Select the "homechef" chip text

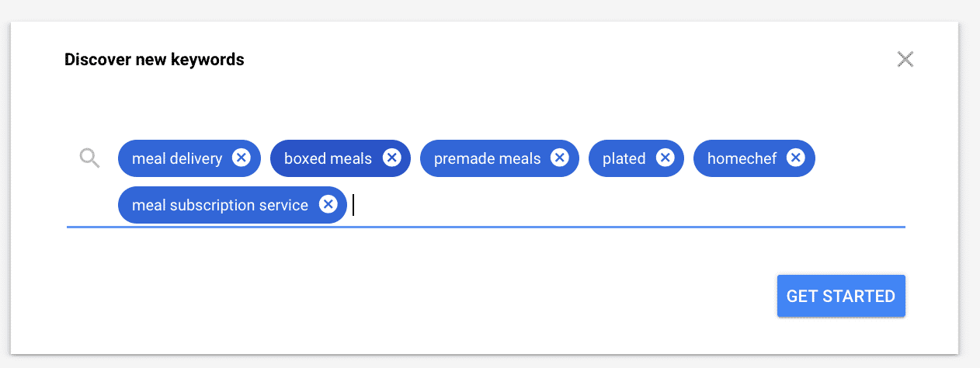(x=742, y=158)
